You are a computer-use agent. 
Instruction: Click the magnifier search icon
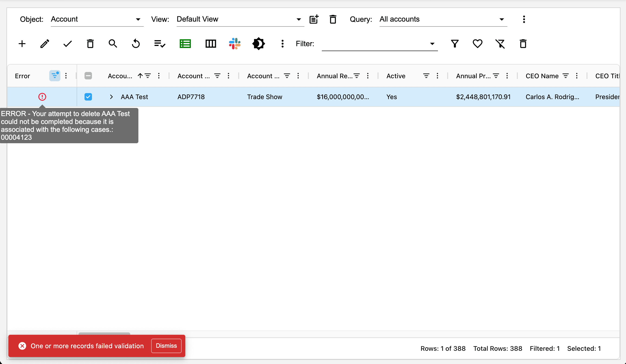click(x=113, y=44)
